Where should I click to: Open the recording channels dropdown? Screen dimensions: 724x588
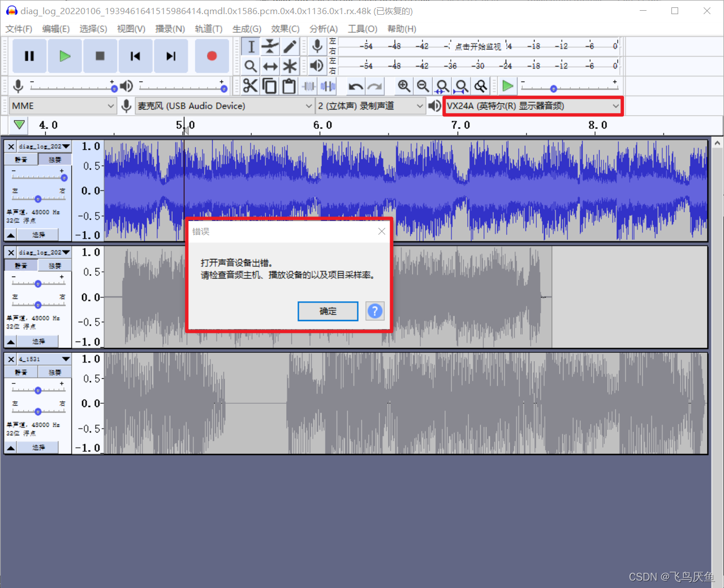370,106
